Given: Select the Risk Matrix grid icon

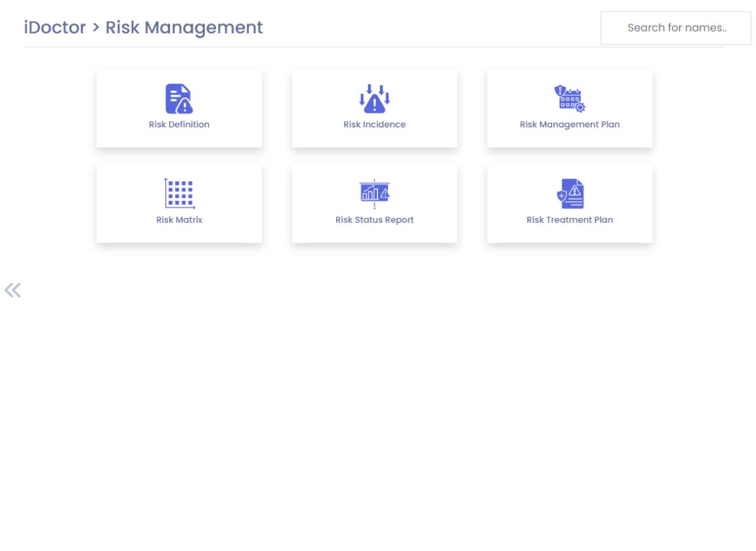Looking at the screenshot, I should 178,194.
